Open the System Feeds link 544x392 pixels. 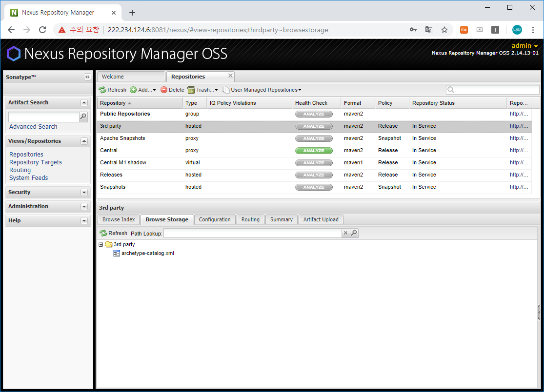pyautogui.click(x=29, y=178)
